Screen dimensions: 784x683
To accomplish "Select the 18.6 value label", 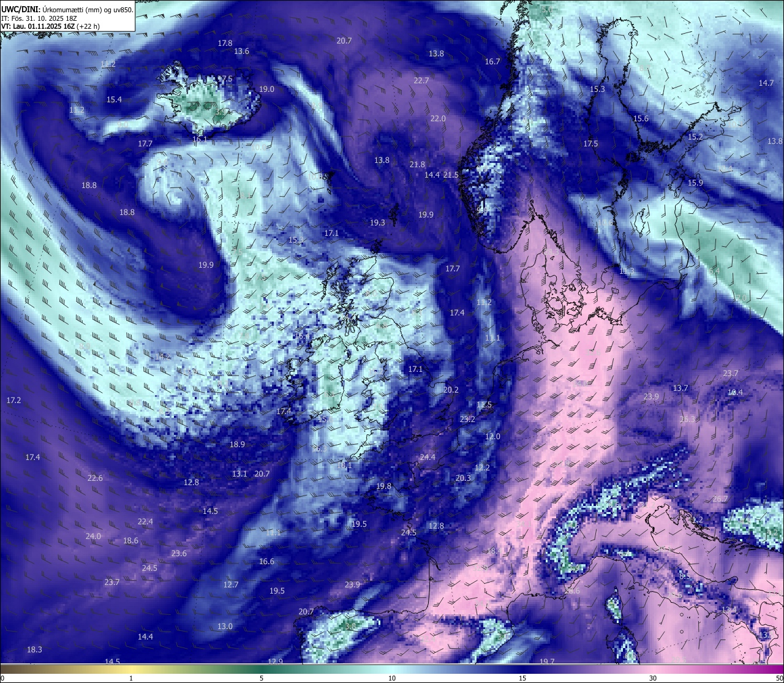I will (x=130, y=540).
